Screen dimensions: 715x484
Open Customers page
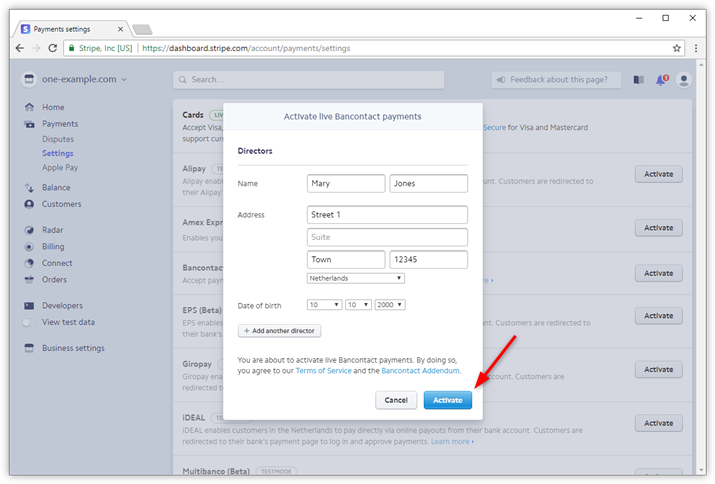click(62, 204)
